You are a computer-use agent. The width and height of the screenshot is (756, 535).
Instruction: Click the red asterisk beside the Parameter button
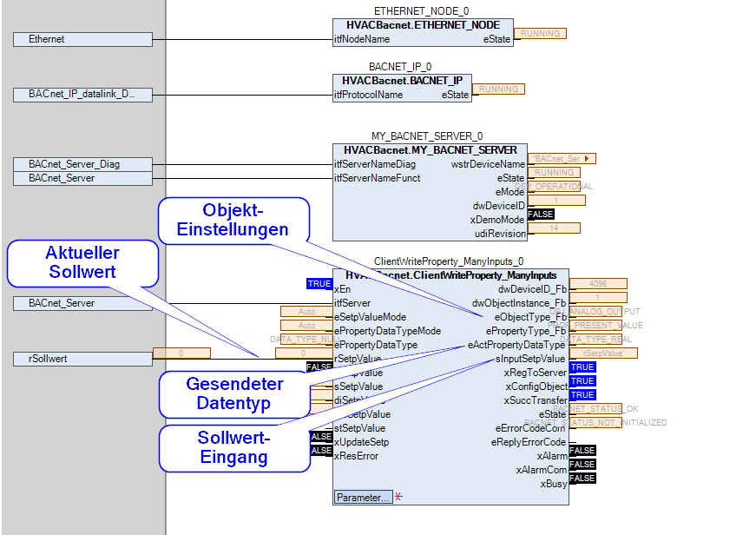pos(398,497)
